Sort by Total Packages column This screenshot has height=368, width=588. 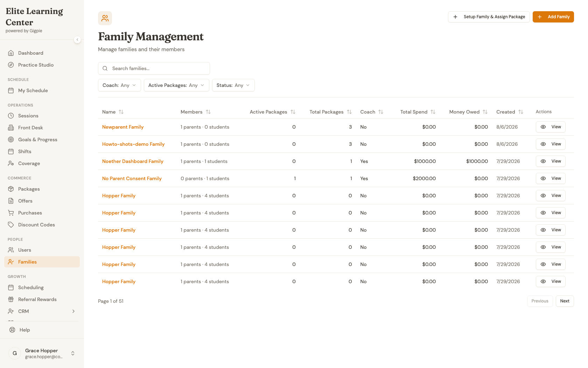(x=331, y=112)
